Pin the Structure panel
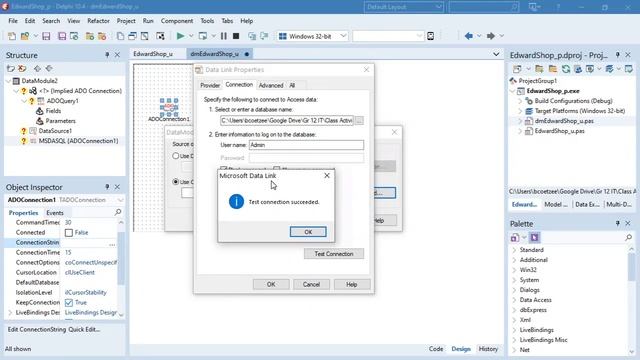 pos(107,55)
